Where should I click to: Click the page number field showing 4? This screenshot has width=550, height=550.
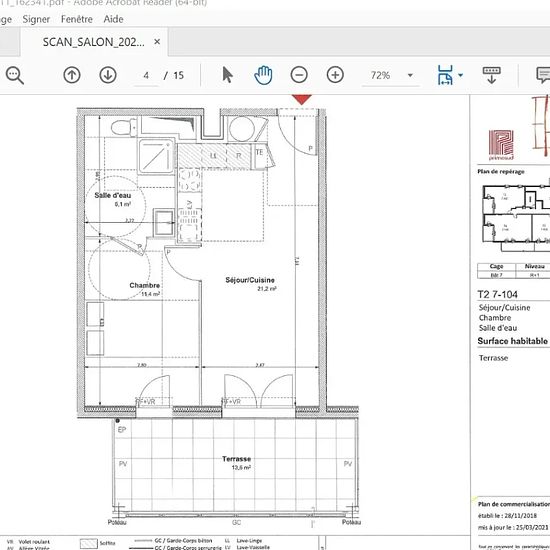tap(146, 75)
